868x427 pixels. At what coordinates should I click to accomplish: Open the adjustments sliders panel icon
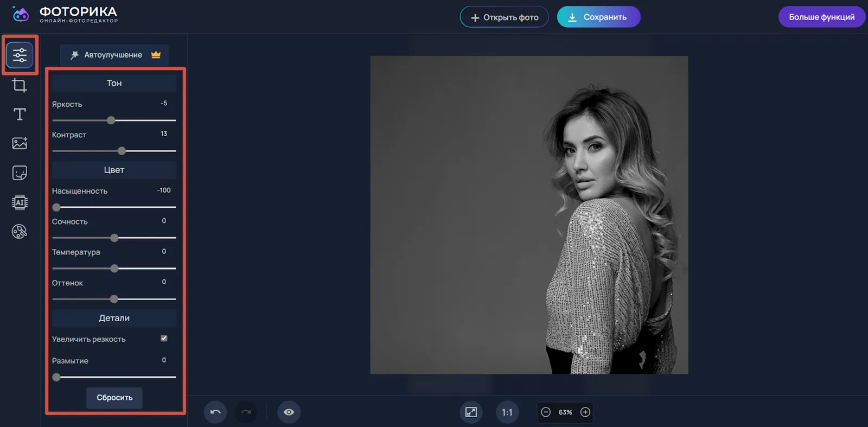[x=20, y=55]
